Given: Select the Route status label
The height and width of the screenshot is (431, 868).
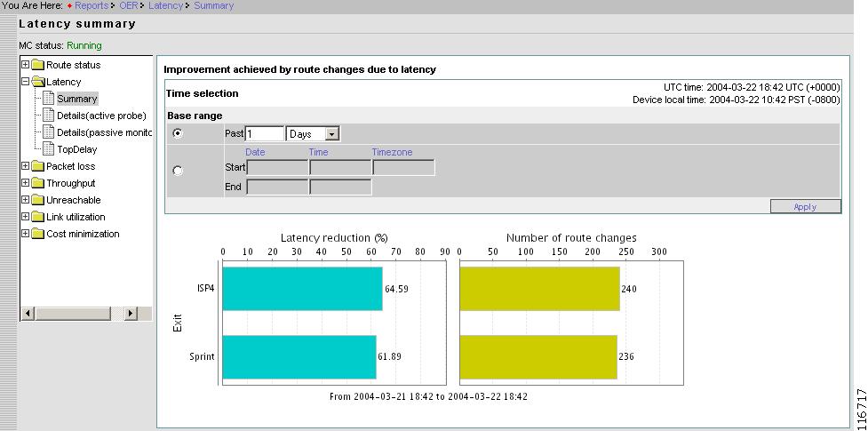Looking at the screenshot, I should click(x=74, y=65).
